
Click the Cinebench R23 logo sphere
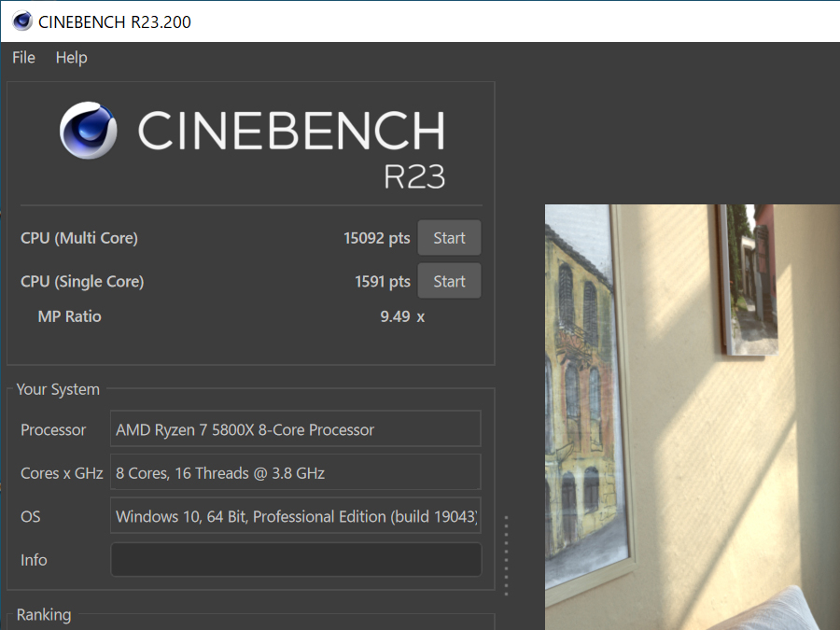[x=88, y=130]
